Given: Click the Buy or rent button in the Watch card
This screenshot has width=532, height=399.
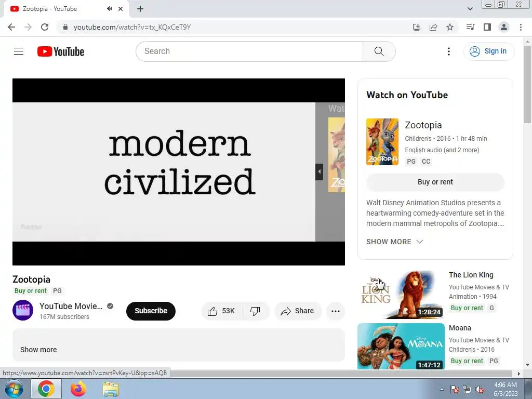Looking at the screenshot, I should tap(435, 182).
